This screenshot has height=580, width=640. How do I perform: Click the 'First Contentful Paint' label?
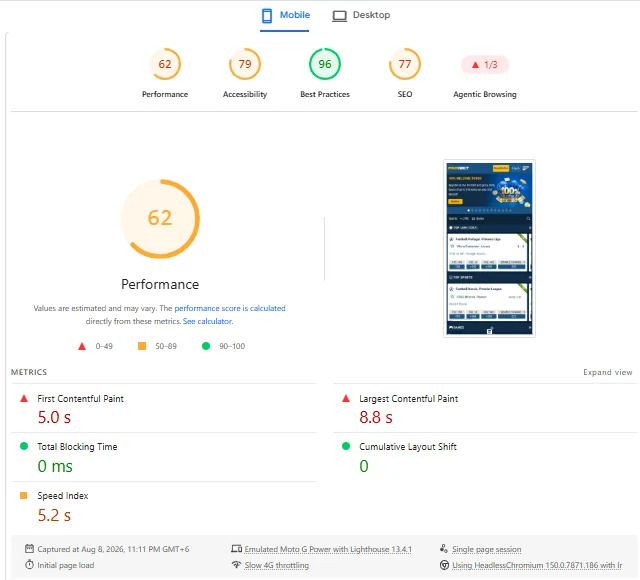pyautogui.click(x=80, y=399)
